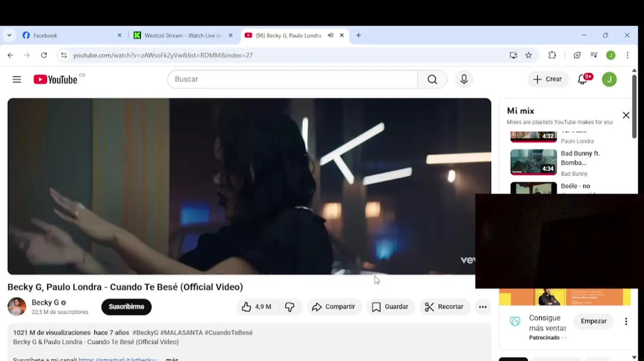644x361 pixels.
Task: Close the Mi mix playlist panel
Action: pyautogui.click(x=626, y=115)
